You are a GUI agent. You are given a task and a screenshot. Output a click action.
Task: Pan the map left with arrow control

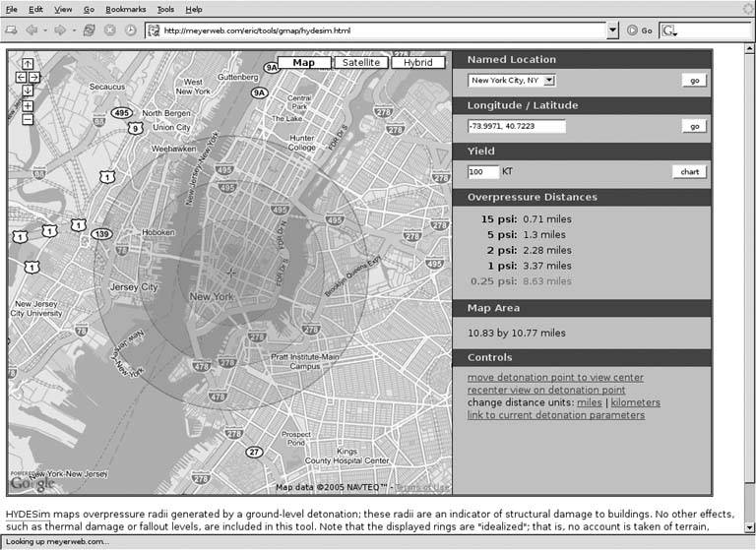click(x=21, y=77)
